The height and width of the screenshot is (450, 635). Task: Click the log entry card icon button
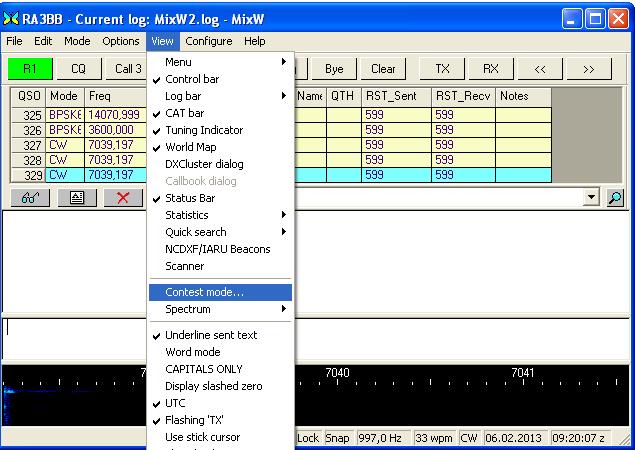point(76,198)
